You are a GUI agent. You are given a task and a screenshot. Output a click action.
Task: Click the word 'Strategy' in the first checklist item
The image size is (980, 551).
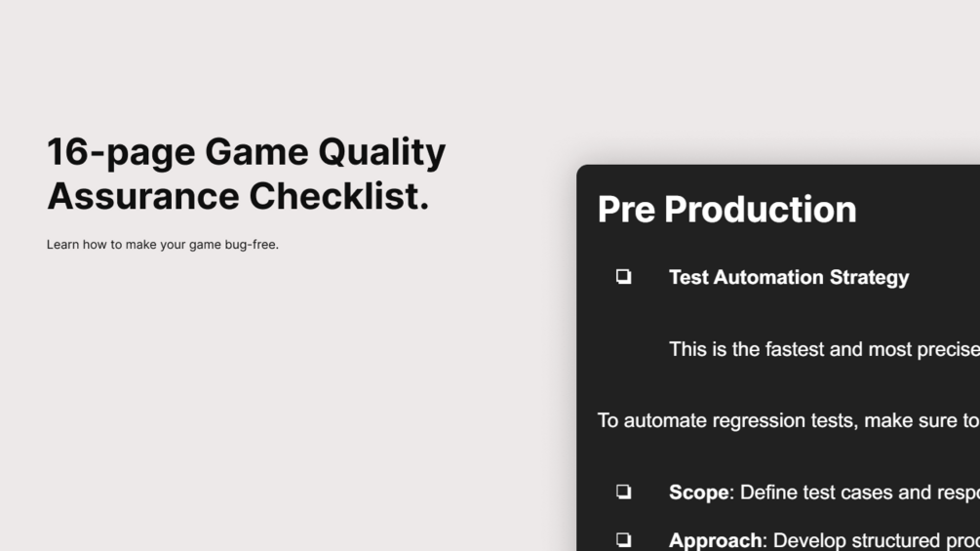[870, 277]
